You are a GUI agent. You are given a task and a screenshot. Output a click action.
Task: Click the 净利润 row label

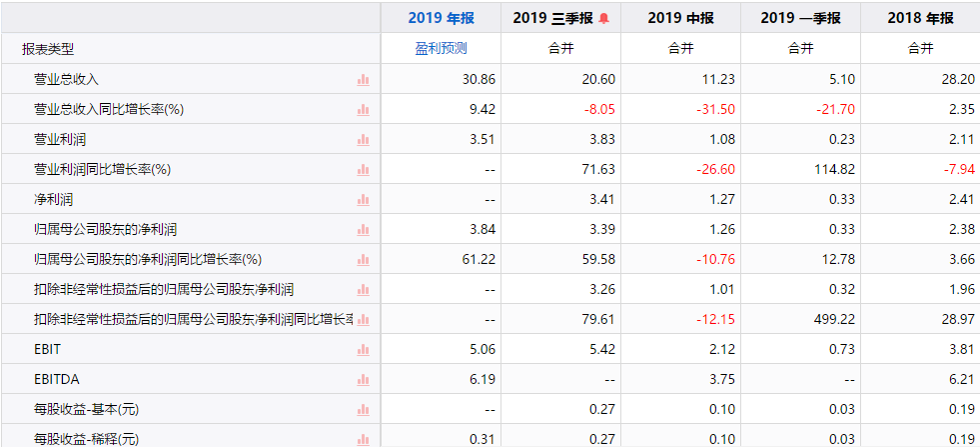point(53,200)
